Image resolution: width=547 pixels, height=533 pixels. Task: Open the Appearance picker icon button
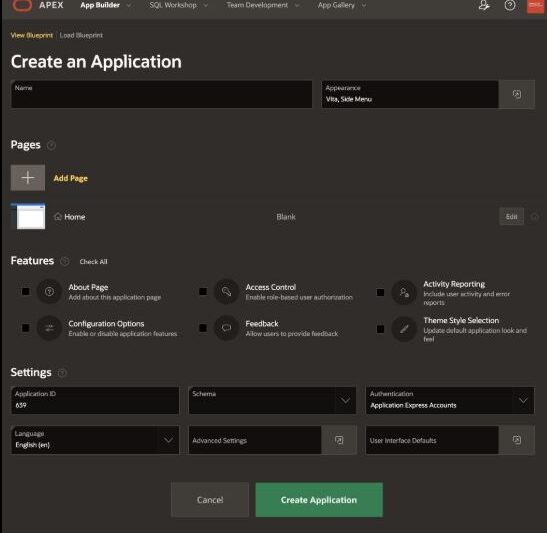point(517,94)
